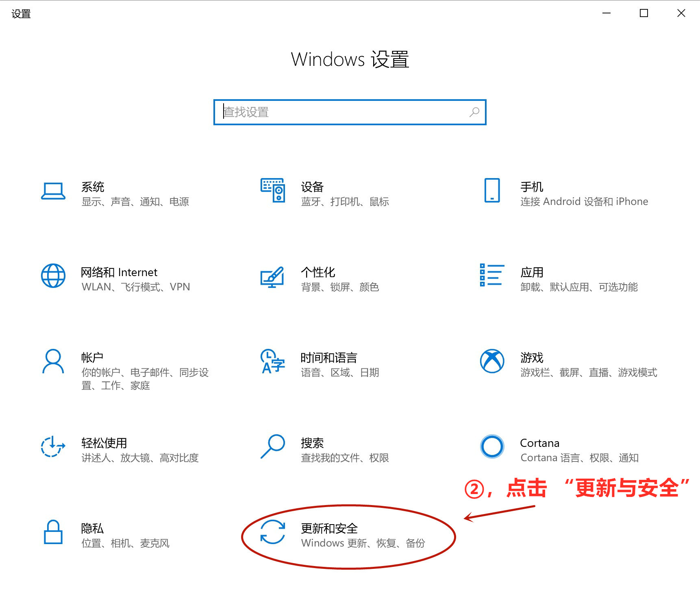Click the text 蓝牙、打印机、鼠标
Screen dimensions: 700x601
coord(345,202)
